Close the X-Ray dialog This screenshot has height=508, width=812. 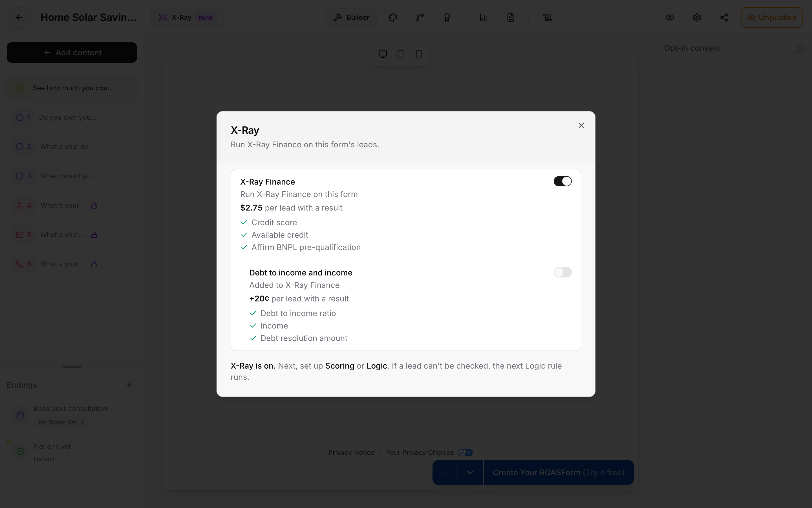(581, 125)
